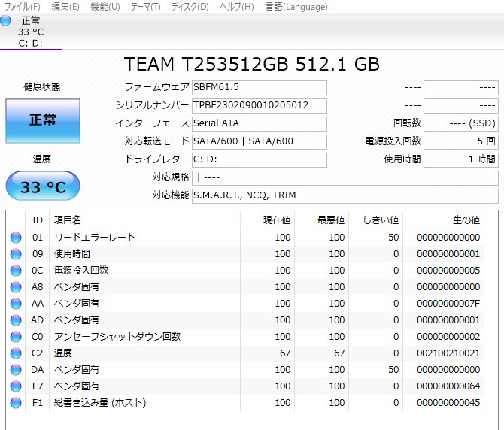The width and height of the screenshot is (504, 430).
Task: Select the 総書き込み量 (ホスト) attribute name
Action: 100,403
